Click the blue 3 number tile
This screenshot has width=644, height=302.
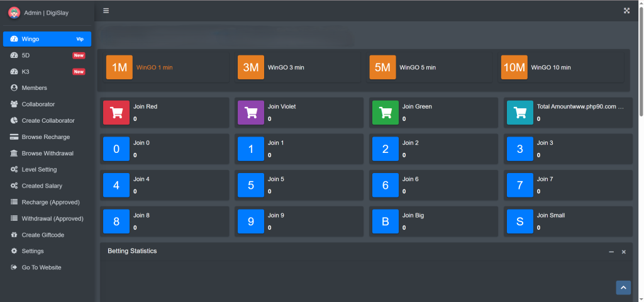(520, 148)
